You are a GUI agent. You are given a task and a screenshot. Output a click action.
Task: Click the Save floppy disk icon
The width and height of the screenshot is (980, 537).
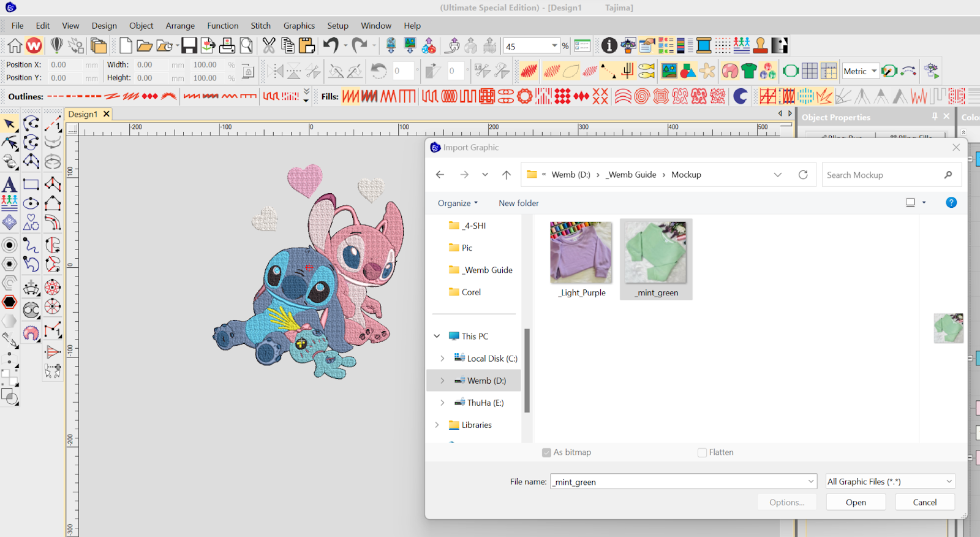[189, 45]
